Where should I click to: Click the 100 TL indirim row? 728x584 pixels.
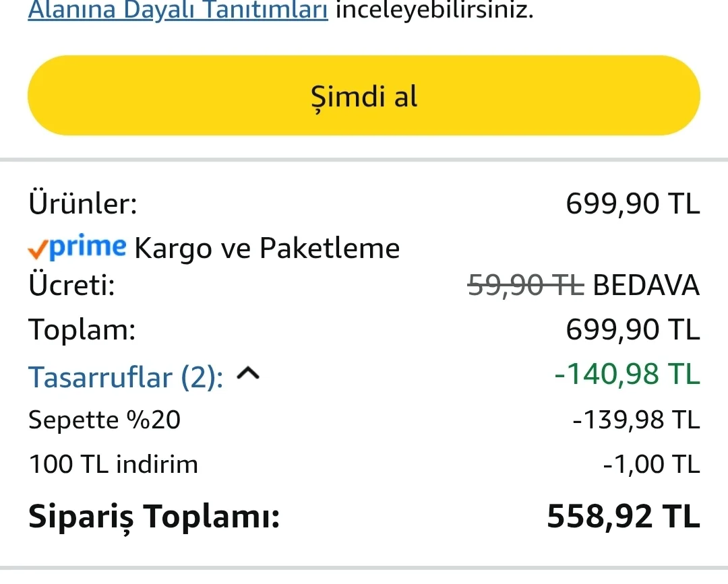[x=113, y=464]
